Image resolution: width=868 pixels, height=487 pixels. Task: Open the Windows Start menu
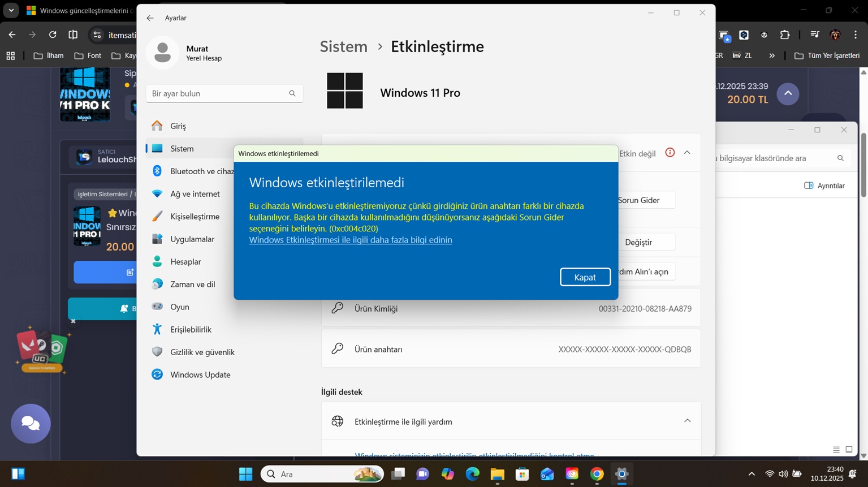pyautogui.click(x=246, y=474)
